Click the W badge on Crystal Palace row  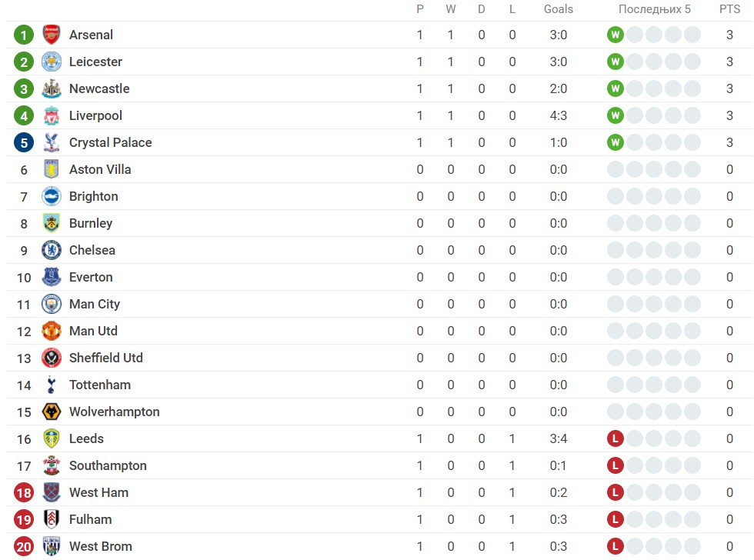tap(615, 142)
